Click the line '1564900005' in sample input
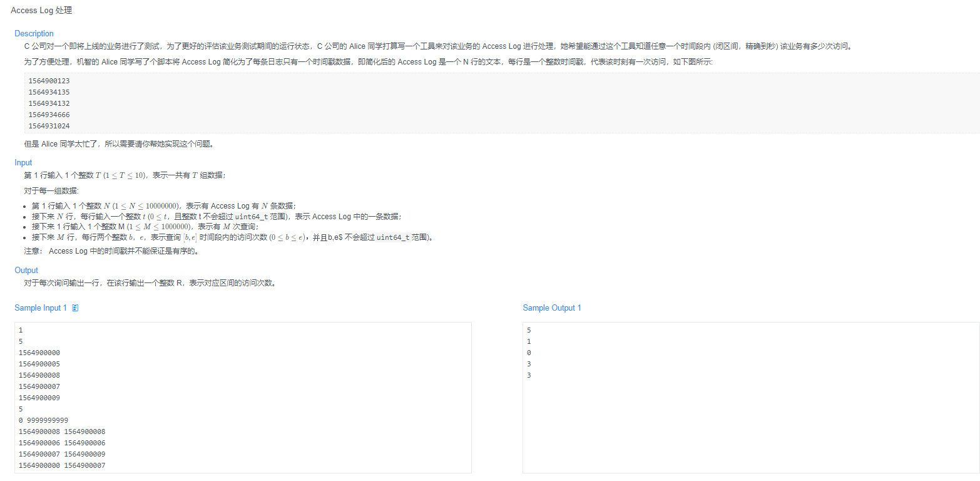This screenshot has height=481, width=980. coord(39,364)
